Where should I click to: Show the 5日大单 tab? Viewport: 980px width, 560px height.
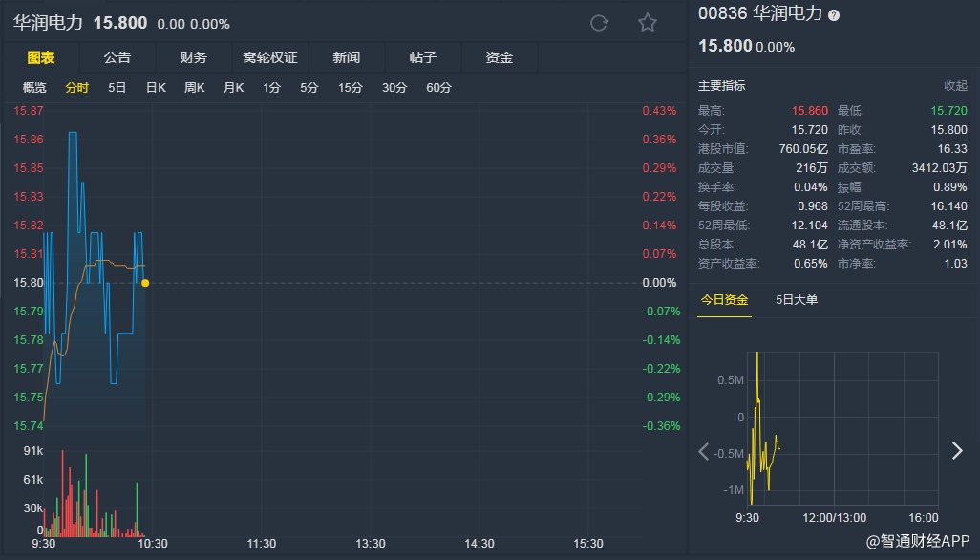click(797, 300)
